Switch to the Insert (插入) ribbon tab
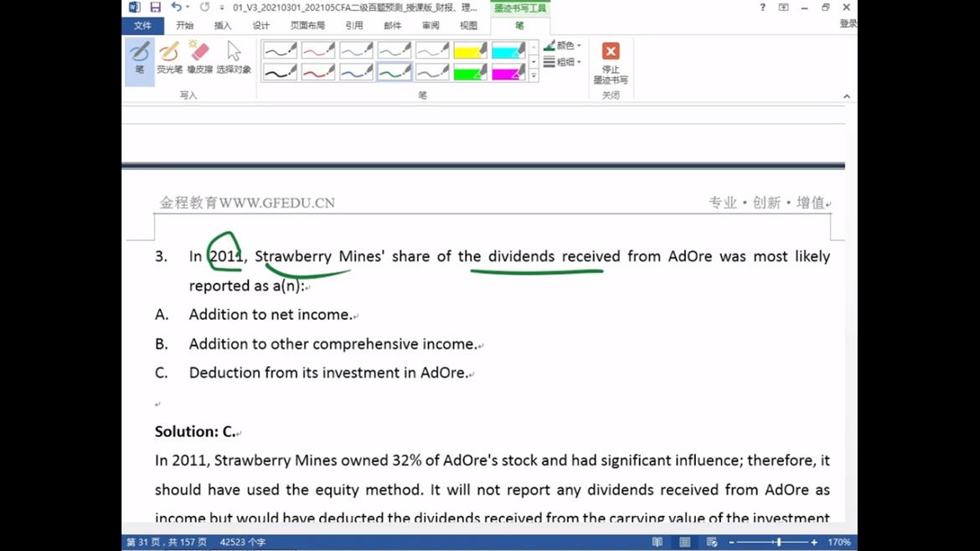This screenshot has width=980, height=551. [223, 26]
